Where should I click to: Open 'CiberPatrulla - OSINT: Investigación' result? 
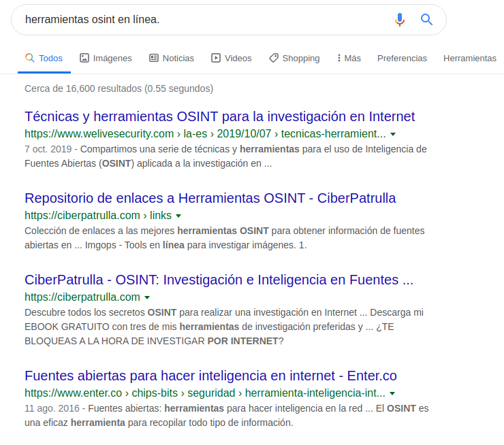pos(219,280)
